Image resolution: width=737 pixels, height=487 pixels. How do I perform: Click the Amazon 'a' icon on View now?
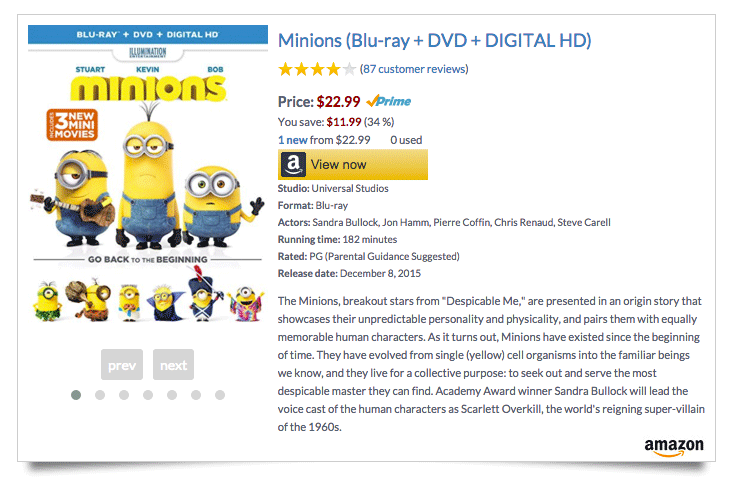(293, 164)
